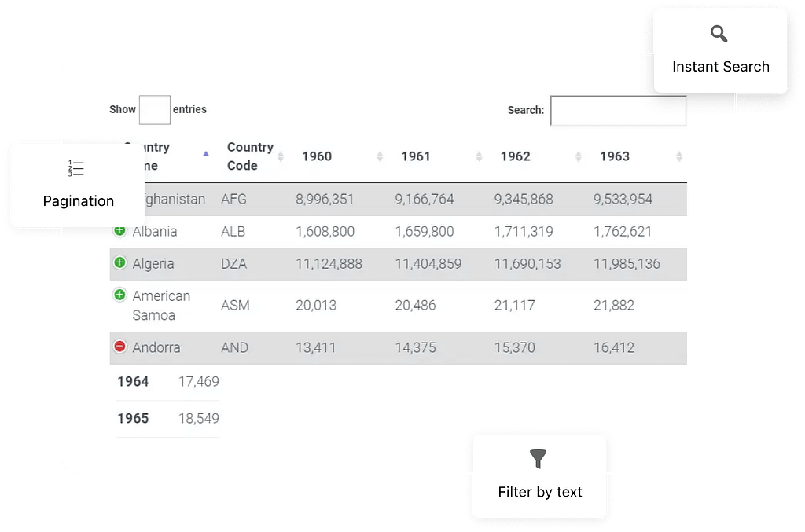Sort by the 1961 column arrows
Viewport: 805px width, 532px height.
click(x=479, y=156)
